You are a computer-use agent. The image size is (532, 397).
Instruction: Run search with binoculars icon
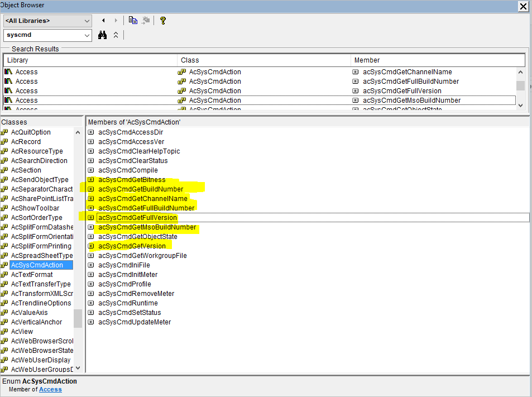tap(103, 35)
